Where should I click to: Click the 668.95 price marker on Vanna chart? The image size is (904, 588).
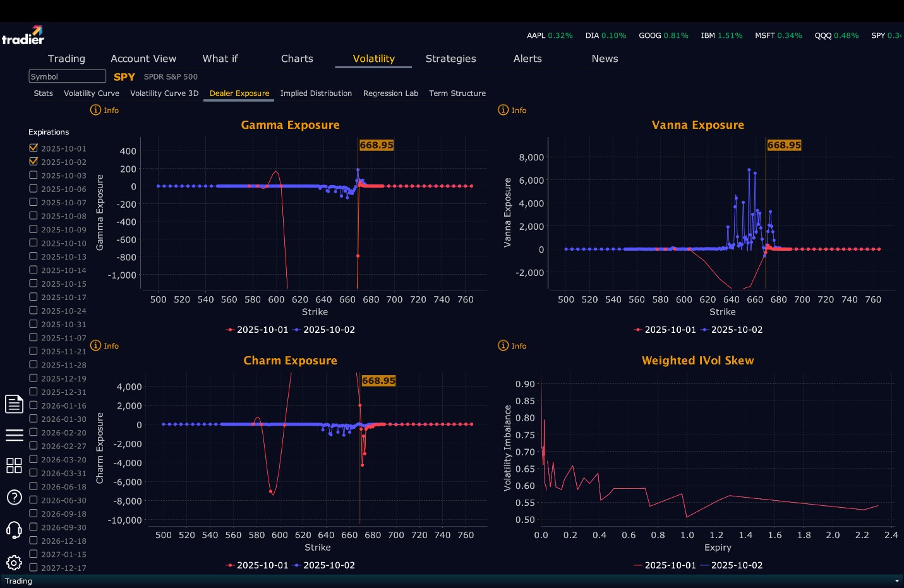(784, 145)
